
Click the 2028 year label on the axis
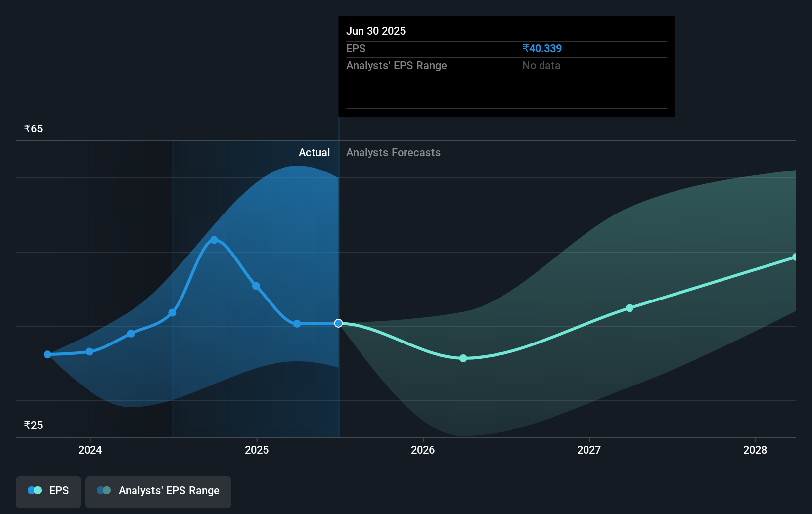[x=755, y=450]
